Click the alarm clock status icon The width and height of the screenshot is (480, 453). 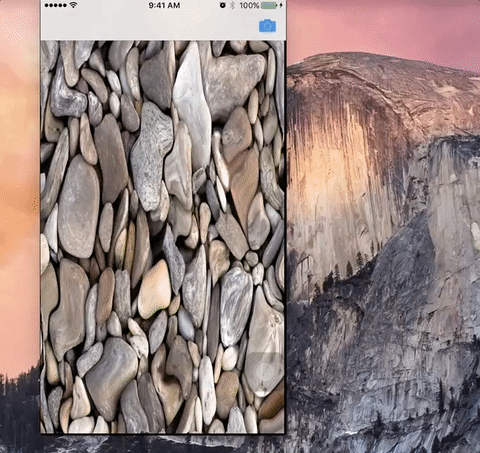[222, 5]
